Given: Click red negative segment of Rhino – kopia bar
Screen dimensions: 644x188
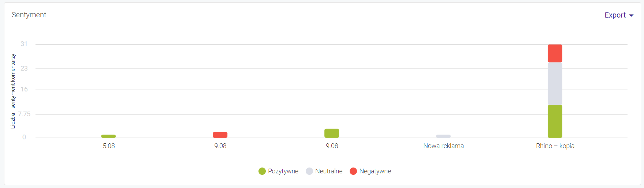Looking at the screenshot, I should (555, 53).
